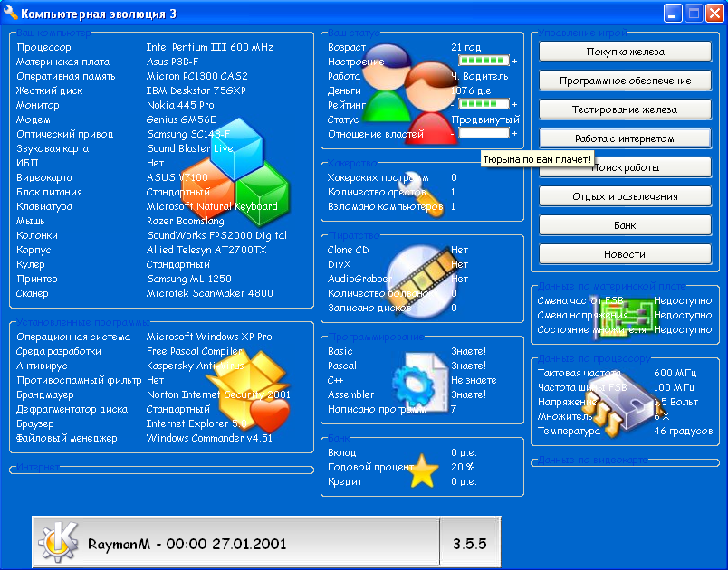Click the green motherboard circuit icon
The height and width of the screenshot is (570, 728).
pyautogui.click(x=625, y=316)
